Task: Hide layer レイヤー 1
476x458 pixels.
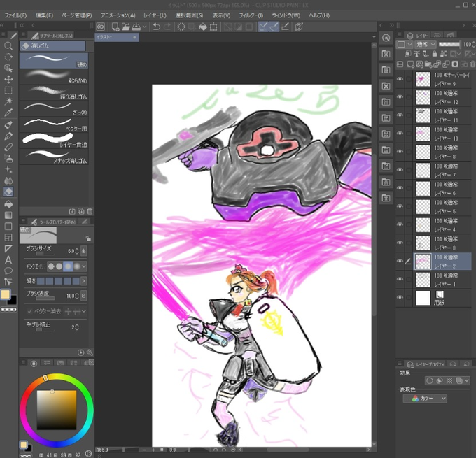Action: 400,279
